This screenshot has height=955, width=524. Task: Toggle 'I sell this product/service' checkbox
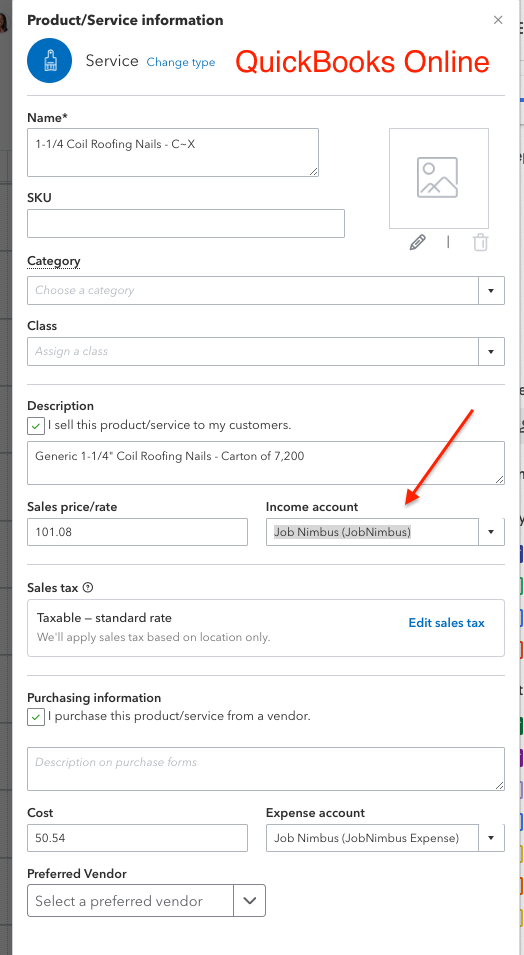click(36, 426)
